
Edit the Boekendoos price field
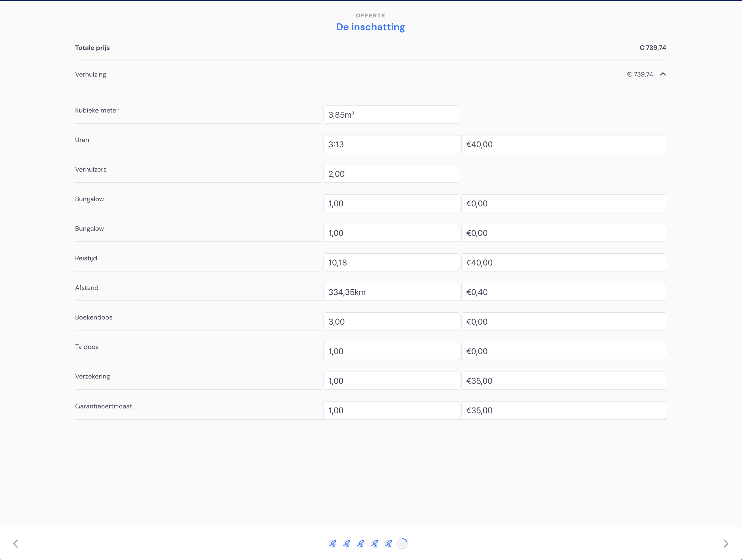point(563,321)
